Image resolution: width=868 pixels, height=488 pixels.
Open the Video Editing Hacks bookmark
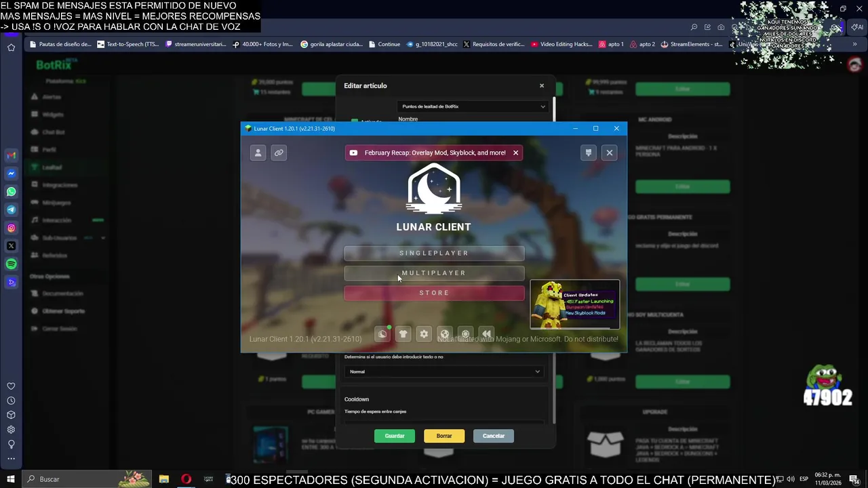(561, 44)
